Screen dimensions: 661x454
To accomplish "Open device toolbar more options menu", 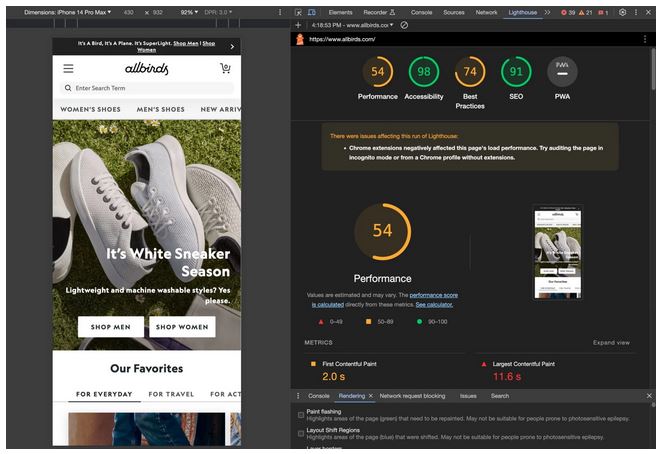I will coord(280,12).
